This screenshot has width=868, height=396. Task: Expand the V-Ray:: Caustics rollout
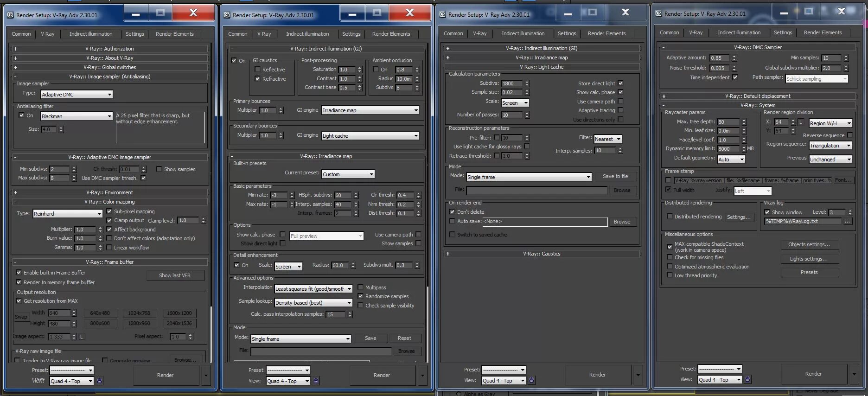tap(542, 254)
